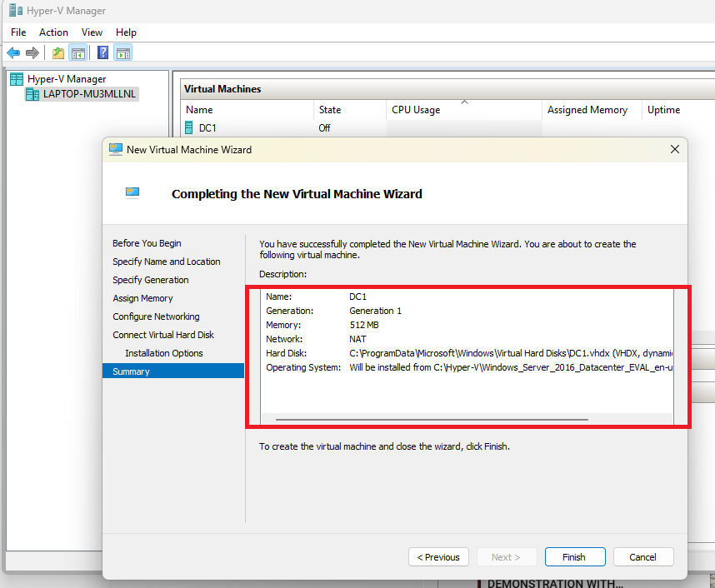The image size is (715, 588).
Task: Go to Specify Name and Location step
Action: click(167, 262)
